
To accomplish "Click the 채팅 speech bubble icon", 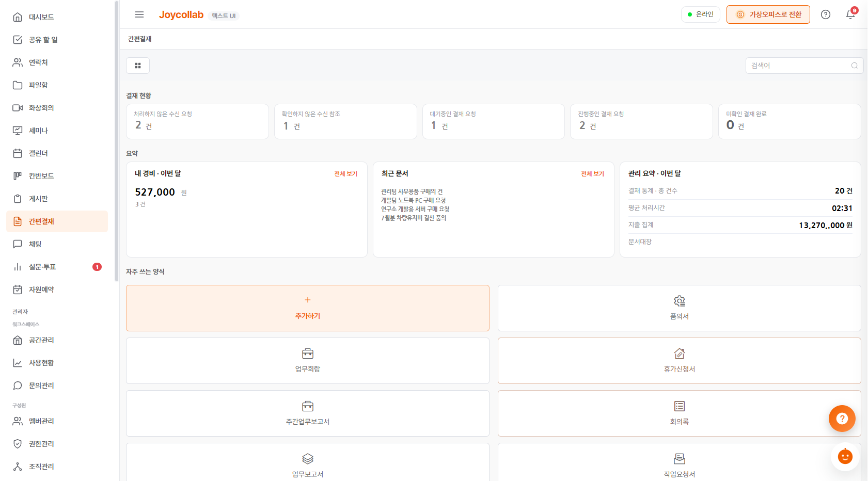I will click(18, 244).
